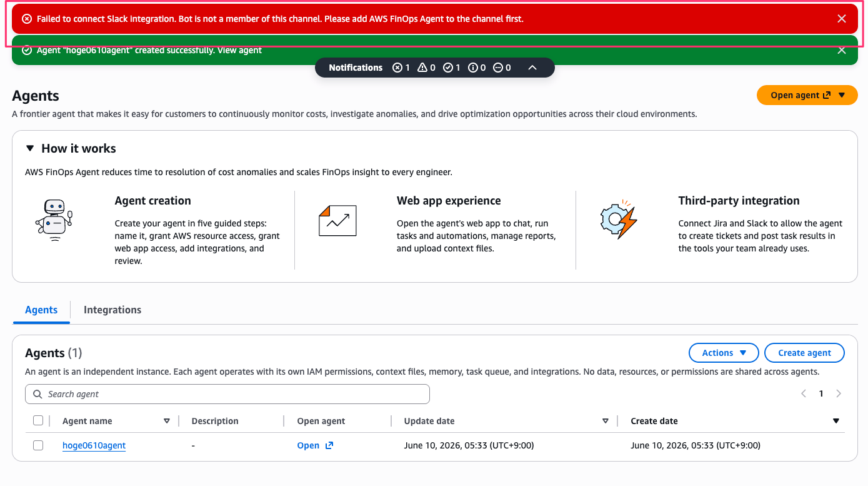The width and height of the screenshot is (868, 486).
Task: Click the error icon in red banner
Action: click(x=27, y=19)
